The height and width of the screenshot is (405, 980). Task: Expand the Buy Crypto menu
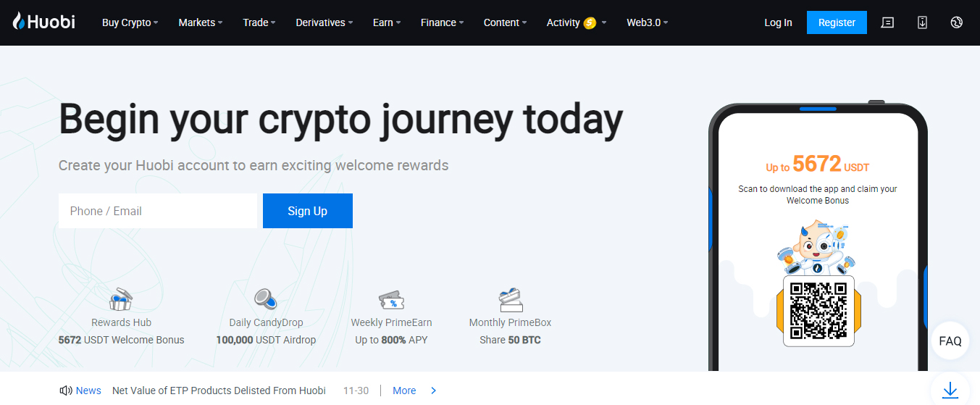tap(130, 22)
